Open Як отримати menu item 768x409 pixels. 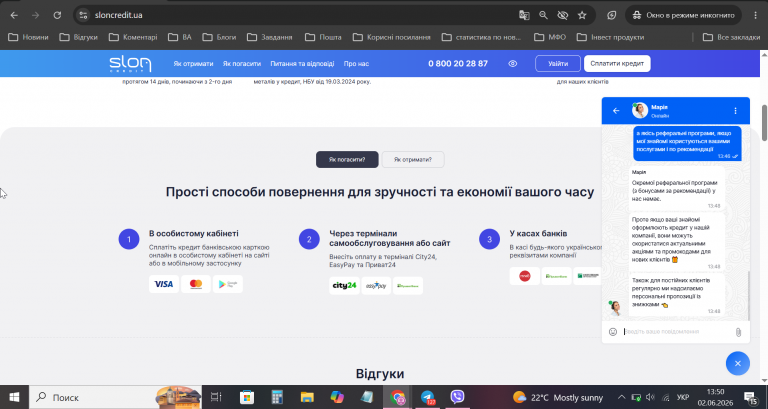193,64
